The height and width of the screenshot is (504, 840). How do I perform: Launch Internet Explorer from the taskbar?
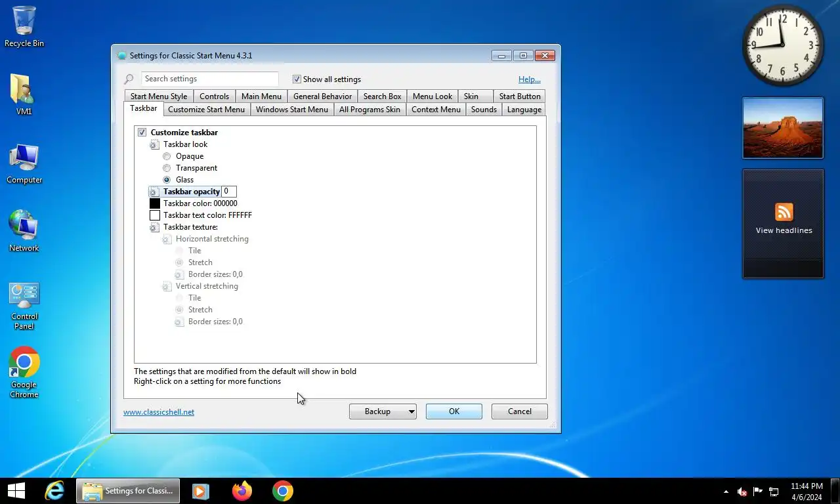[x=54, y=491]
